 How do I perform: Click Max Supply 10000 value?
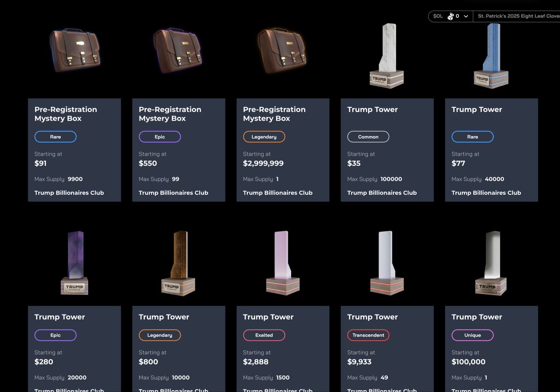[x=182, y=378]
